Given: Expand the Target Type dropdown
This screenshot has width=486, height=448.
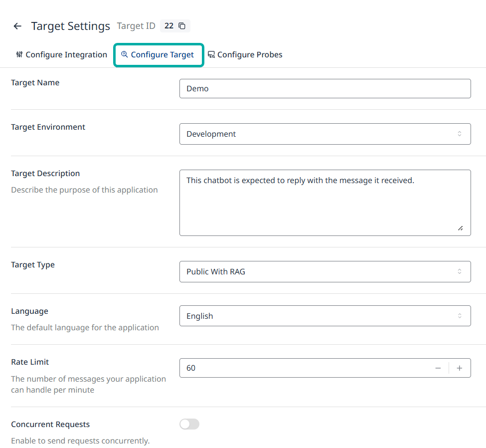Looking at the screenshot, I should (324, 271).
